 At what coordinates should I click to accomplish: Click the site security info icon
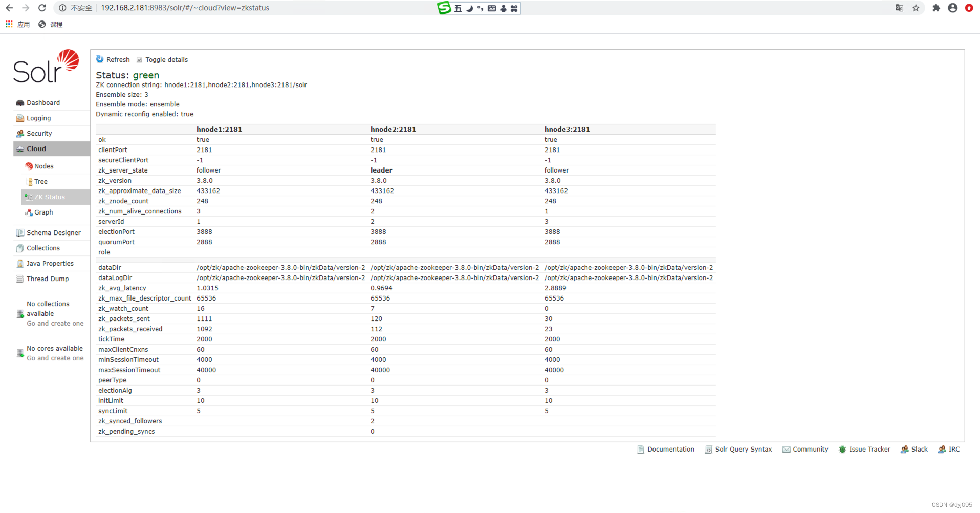pos(62,8)
